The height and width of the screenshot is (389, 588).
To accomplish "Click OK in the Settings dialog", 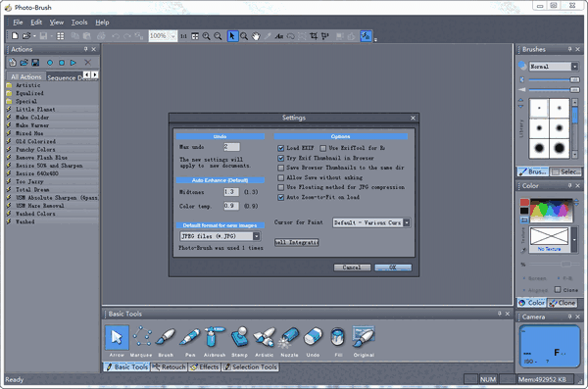I will click(393, 267).
